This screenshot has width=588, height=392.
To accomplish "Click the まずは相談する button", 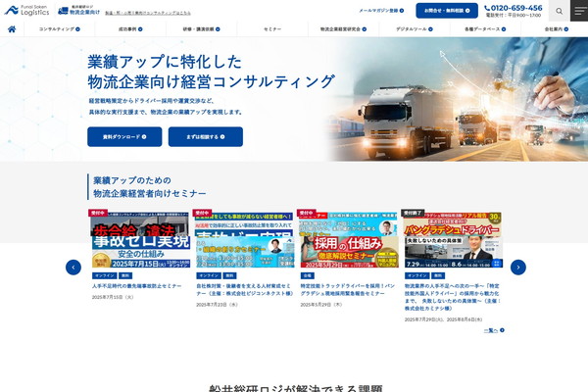I will coord(206,137).
